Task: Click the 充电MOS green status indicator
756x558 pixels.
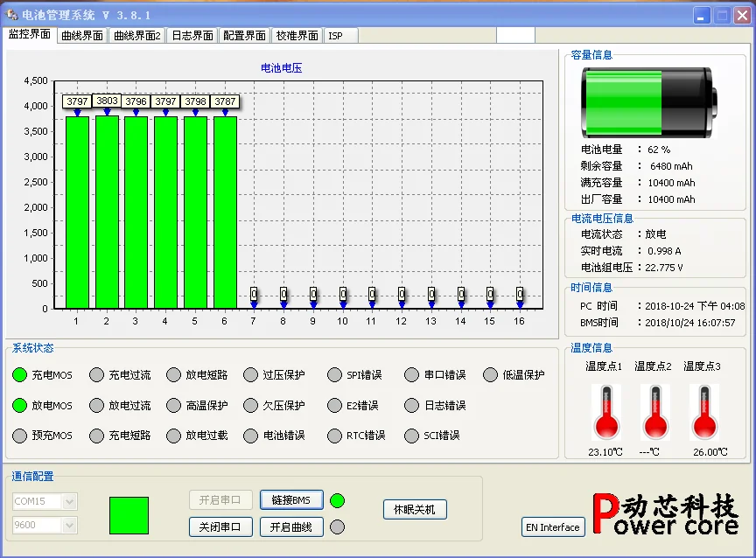Action: 19,375
